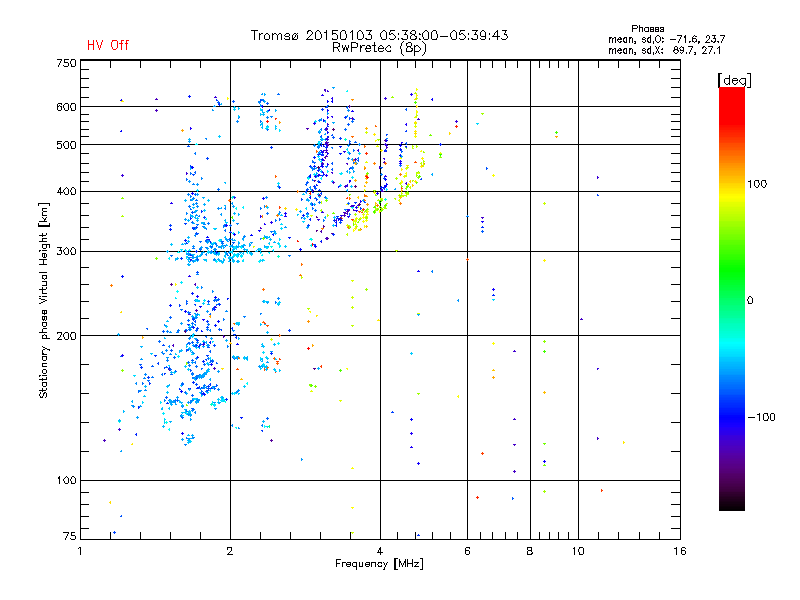Select the title 'Tromsø 20150103 05:38:00-05:39:43'

tap(379, 35)
